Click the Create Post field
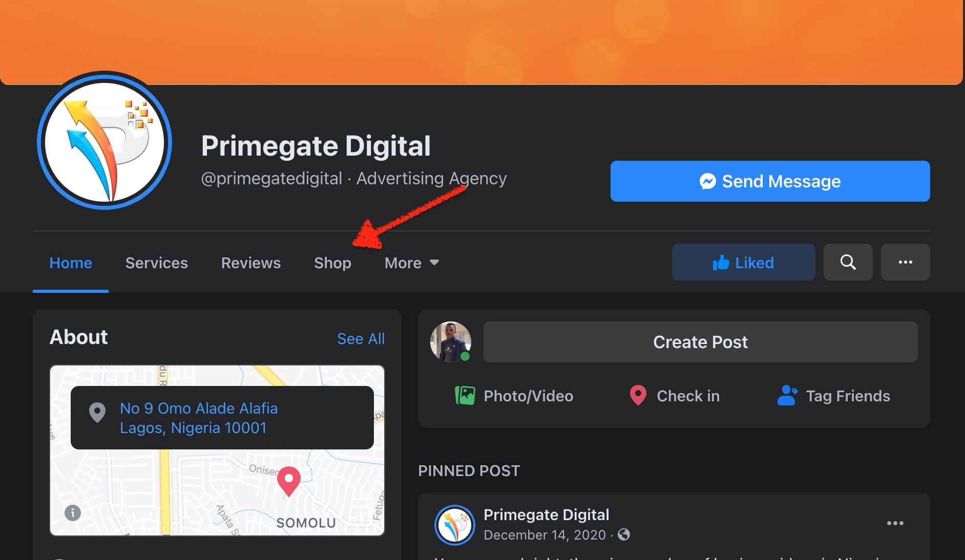This screenshot has width=965, height=560. click(x=700, y=342)
